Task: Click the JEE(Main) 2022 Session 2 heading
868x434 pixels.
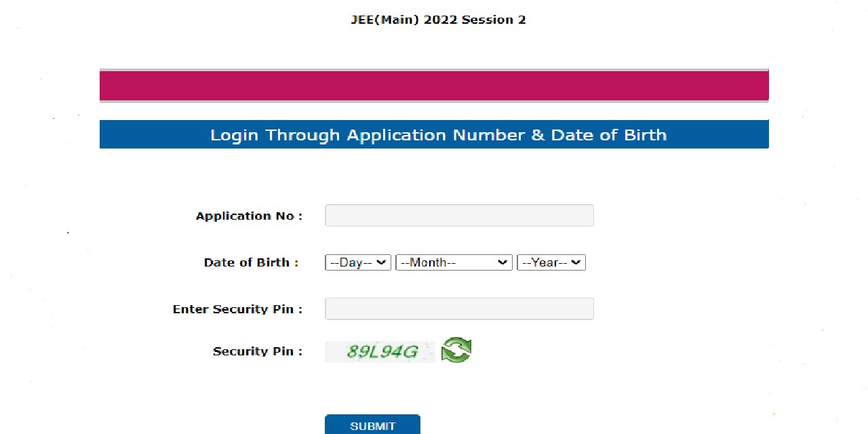Action: tap(438, 20)
